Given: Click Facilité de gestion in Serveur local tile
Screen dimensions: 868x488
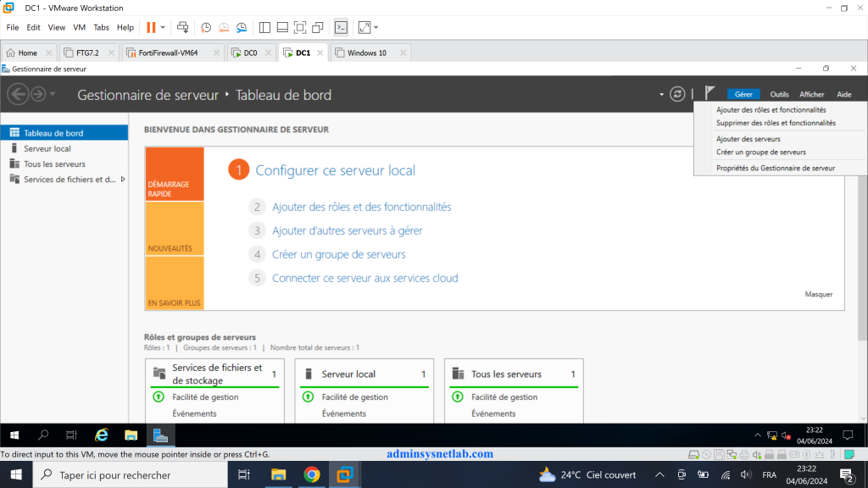Looking at the screenshot, I should point(354,397).
